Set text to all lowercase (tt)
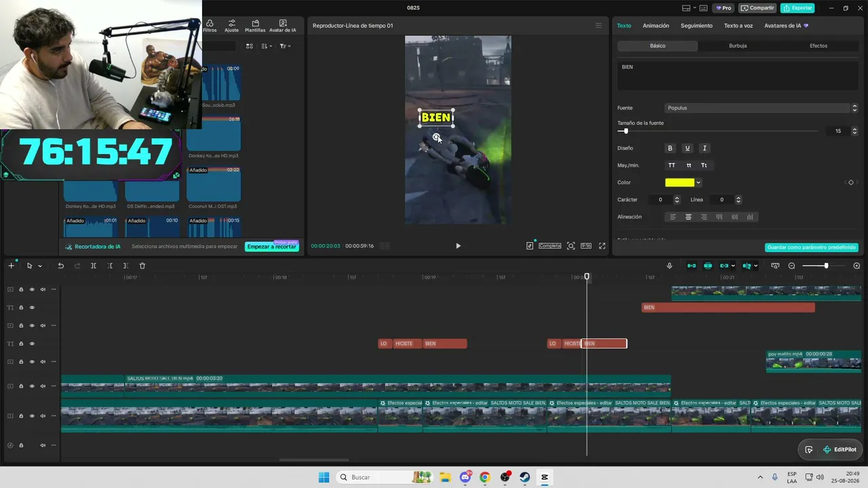Image resolution: width=868 pixels, height=488 pixels. [688, 165]
